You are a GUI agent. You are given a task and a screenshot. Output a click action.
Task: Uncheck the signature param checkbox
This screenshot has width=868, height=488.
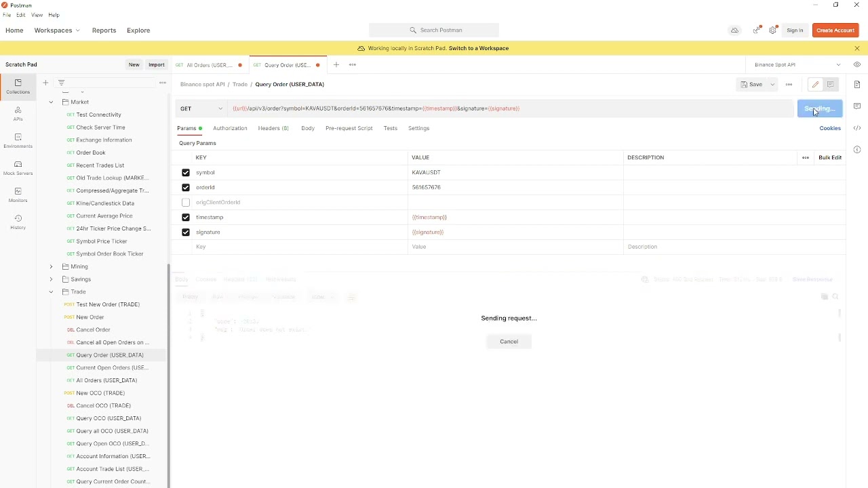point(186,232)
